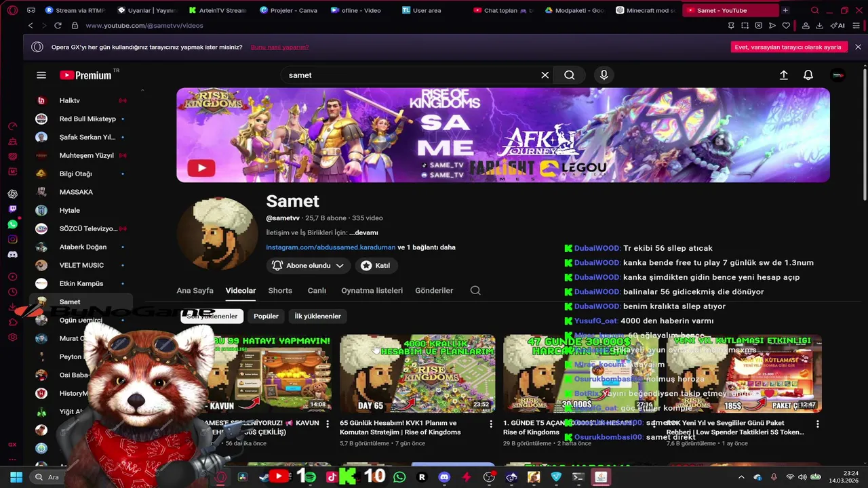This screenshot has height=488, width=868.
Task: Start voice search with the microphone
Action: [604, 75]
